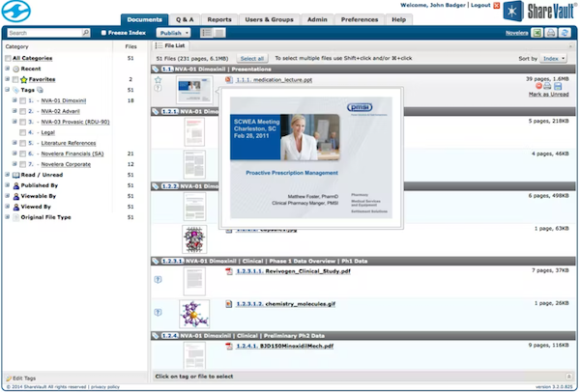580x392 pixels.
Task: Click question mark icon under favorite star
Action: (x=158, y=88)
